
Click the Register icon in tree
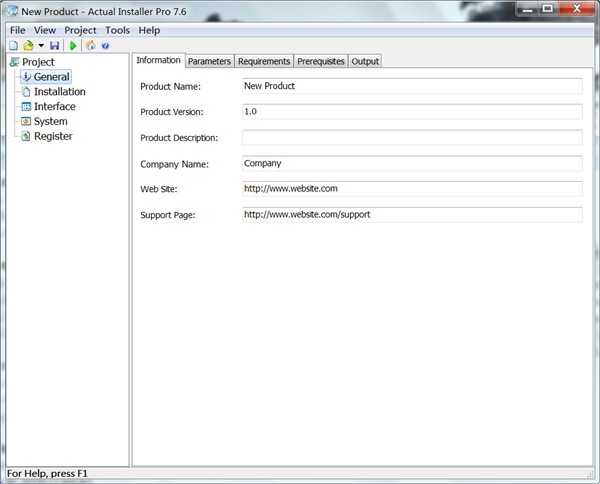click(26, 136)
